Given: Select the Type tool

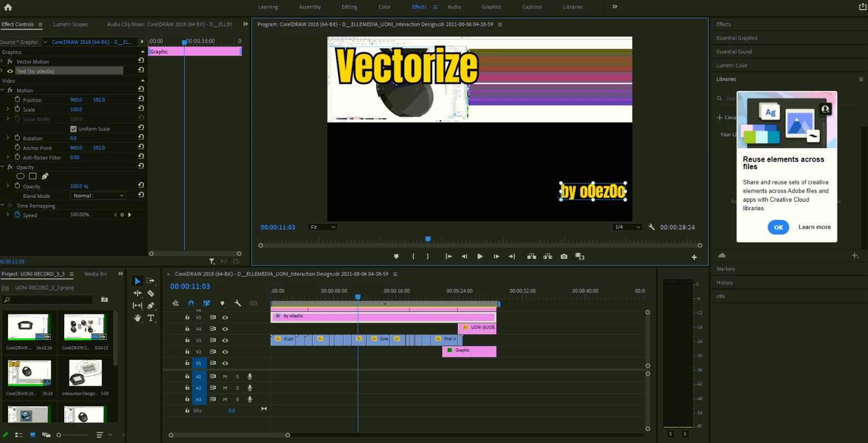Looking at the screenshot, I should [x=151, y=318].
